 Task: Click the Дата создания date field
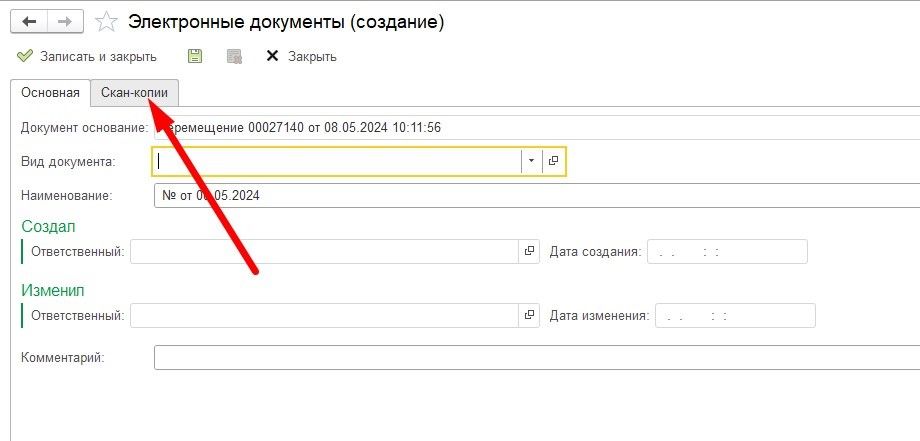tap(727, 252)
